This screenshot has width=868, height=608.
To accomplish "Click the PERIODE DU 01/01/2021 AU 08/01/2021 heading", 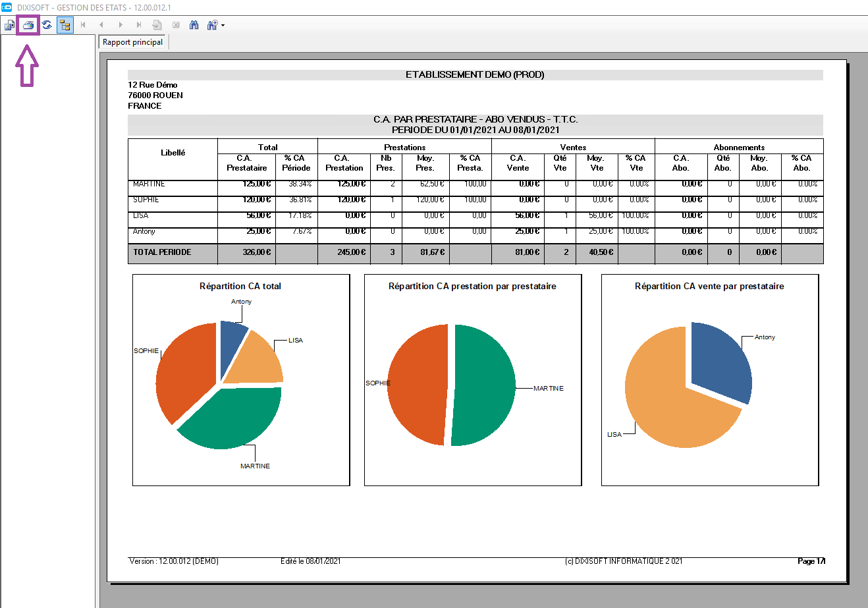I will coord(475,130).
